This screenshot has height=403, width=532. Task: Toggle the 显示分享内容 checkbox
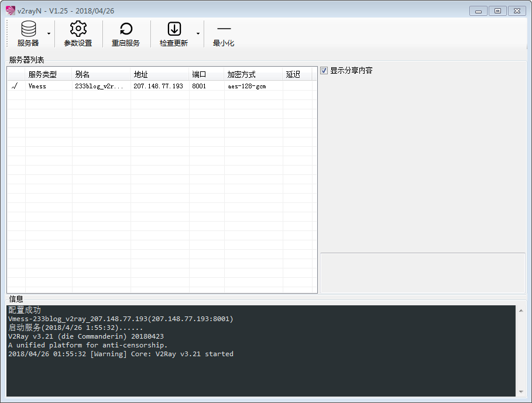pos(324,71)
